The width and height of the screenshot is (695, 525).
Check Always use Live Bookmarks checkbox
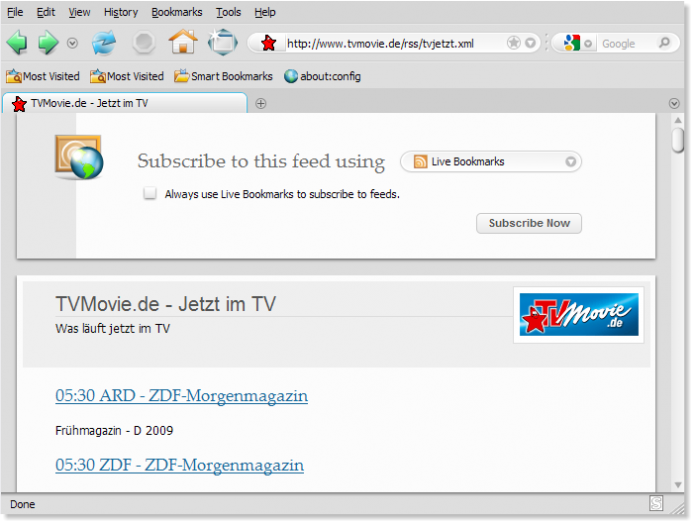coord(150,193)
